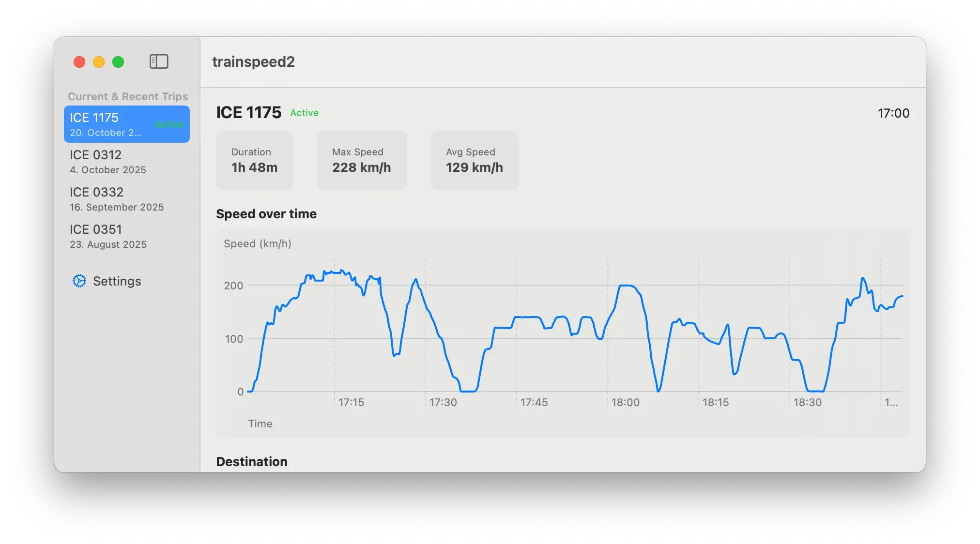Click the Settings text label

[x=117, y=281]
